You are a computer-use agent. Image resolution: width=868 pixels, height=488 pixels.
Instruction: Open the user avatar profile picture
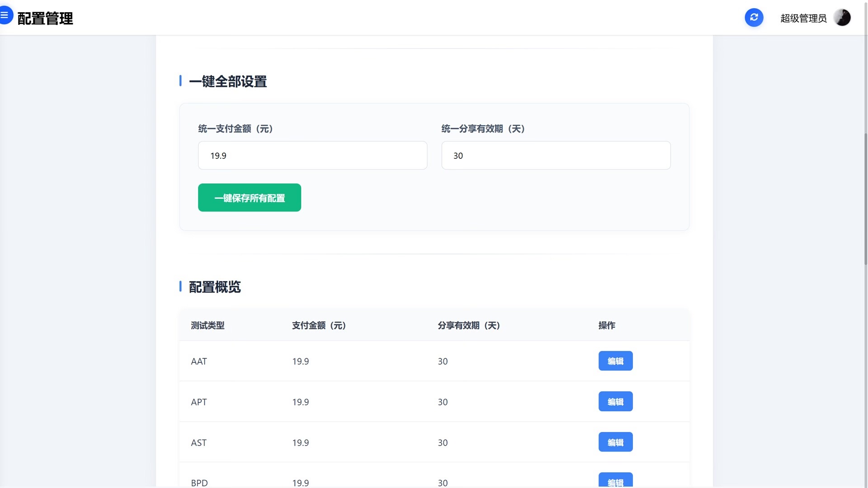pyautogui.click(x=842, y=18)
